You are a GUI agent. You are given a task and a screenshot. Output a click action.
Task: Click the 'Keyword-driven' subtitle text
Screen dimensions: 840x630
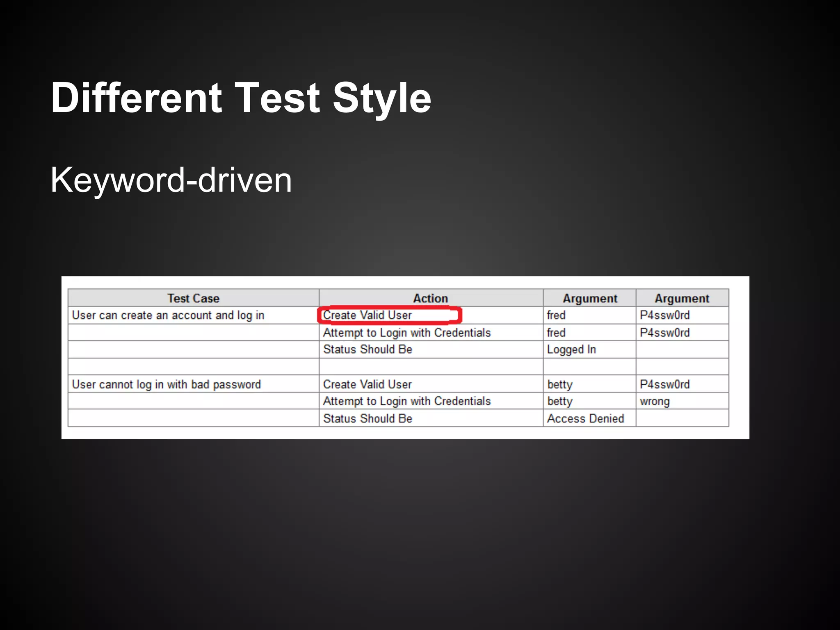click(x=171, y=180)
